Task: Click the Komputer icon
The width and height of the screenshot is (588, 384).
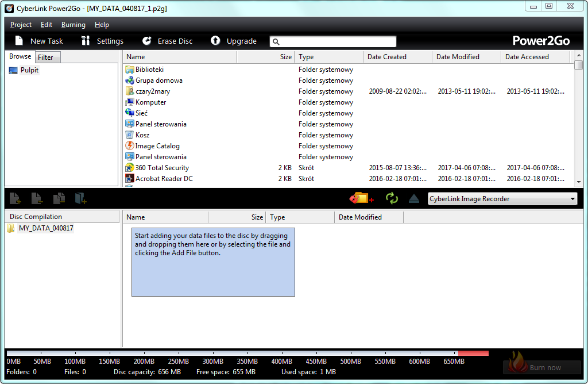Action: tap(129, 102)
